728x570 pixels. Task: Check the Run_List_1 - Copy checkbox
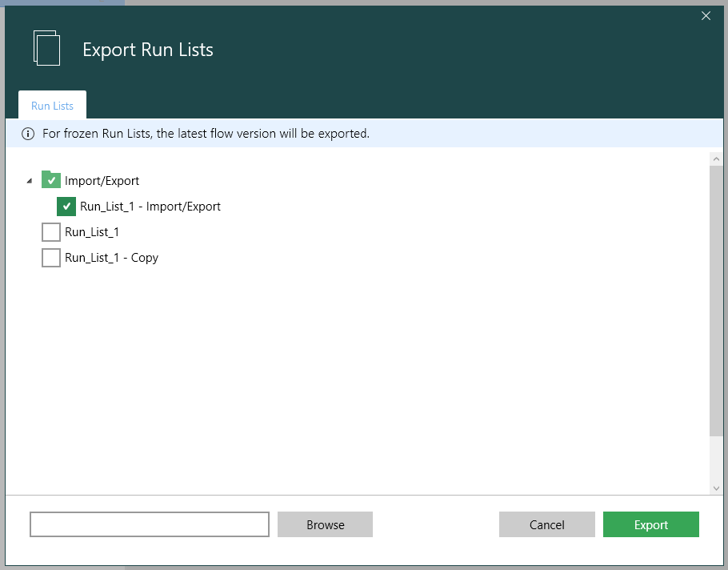(x=50, y=257)
